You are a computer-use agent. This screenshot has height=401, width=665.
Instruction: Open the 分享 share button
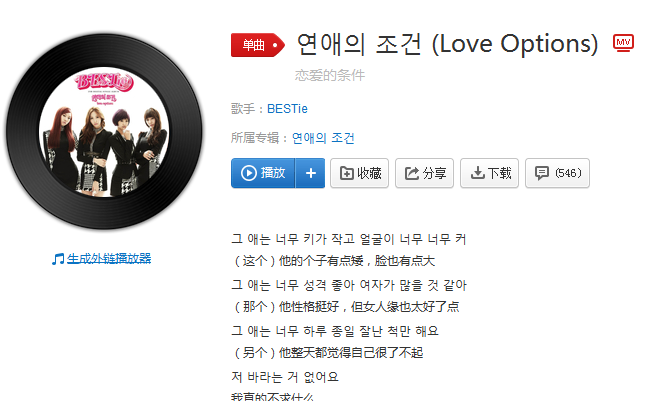425,173
